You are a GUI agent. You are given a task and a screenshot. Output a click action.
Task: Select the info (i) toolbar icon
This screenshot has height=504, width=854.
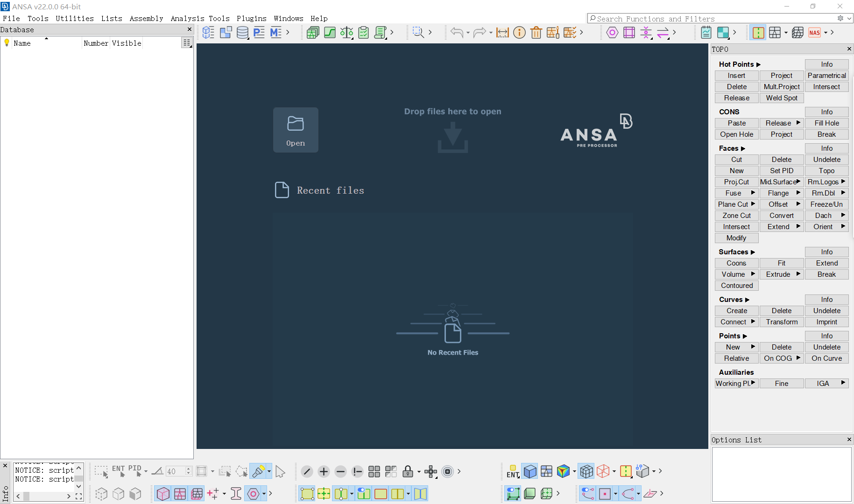click(x=519, y=32)
